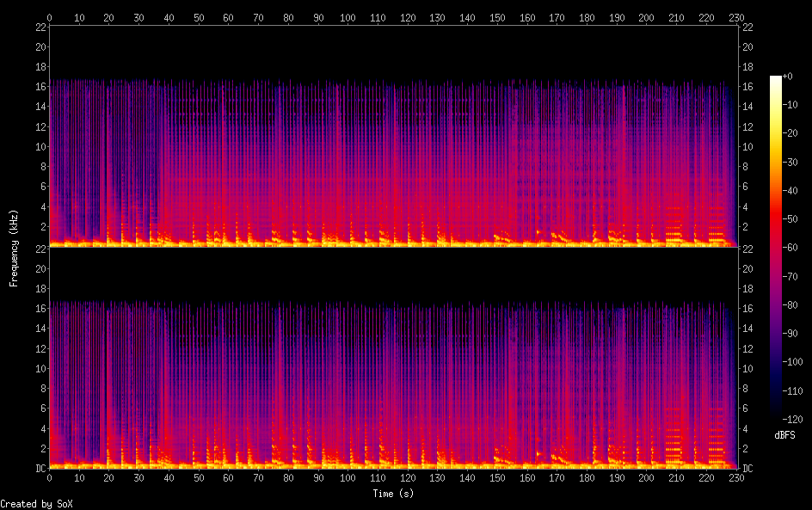
Task: Click the dBFS label below the color bar
Action: click(x=784, y=436)
